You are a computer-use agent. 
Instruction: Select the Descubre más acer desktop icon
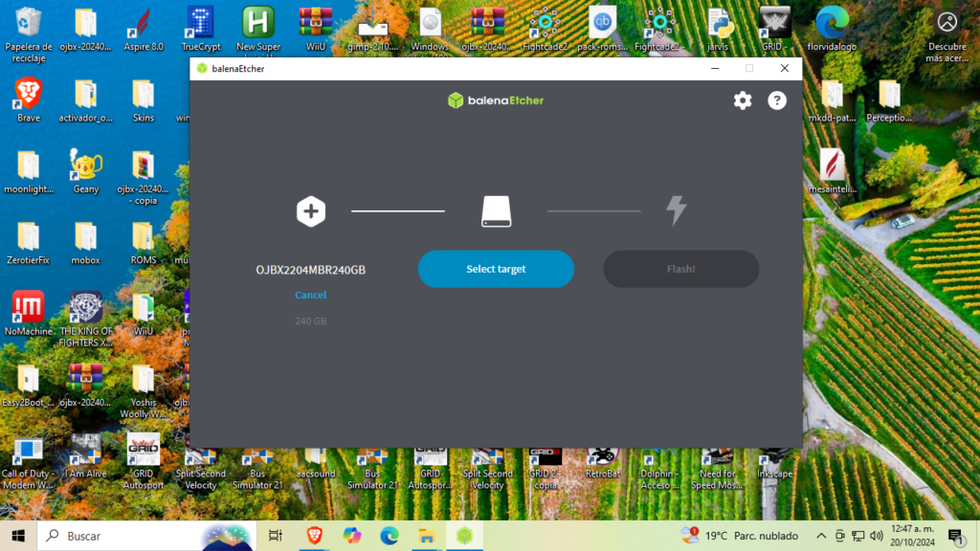coord(947,34)
